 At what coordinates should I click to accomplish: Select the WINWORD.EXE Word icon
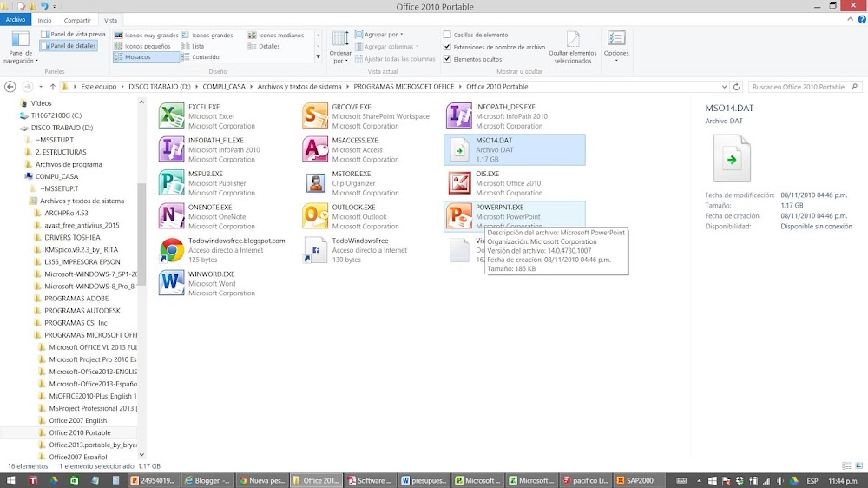(x=172, y=283)
